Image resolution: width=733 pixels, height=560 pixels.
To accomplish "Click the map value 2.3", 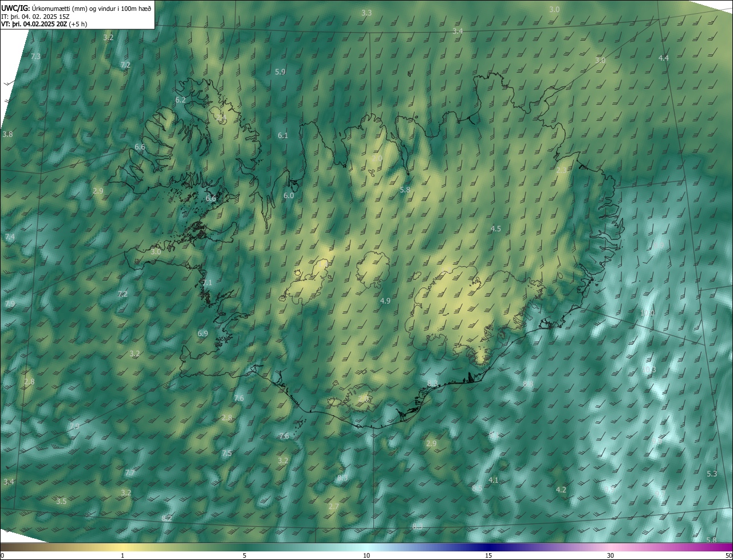I will 562,170.
